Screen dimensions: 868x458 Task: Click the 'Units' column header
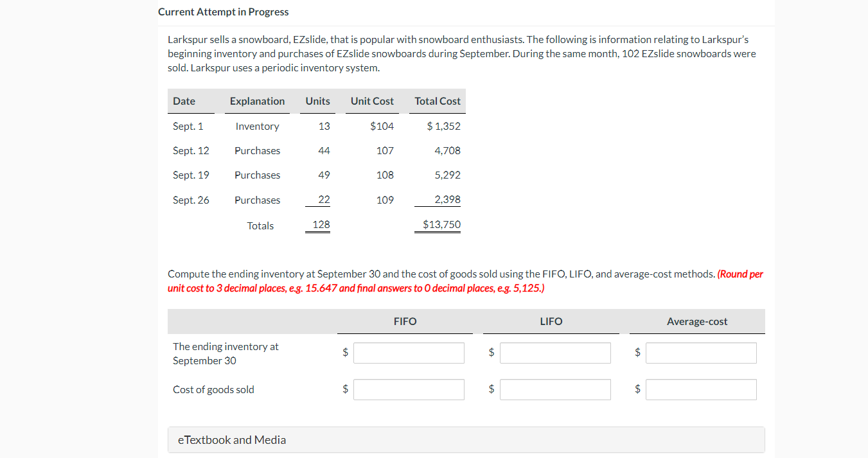pyautogui.click(x=317, y=101)
